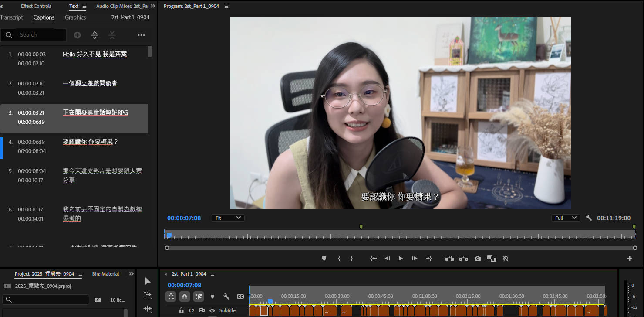Go up one level from project folder
This screenshot has height=317, width=644.
click(x=7, y=286)
